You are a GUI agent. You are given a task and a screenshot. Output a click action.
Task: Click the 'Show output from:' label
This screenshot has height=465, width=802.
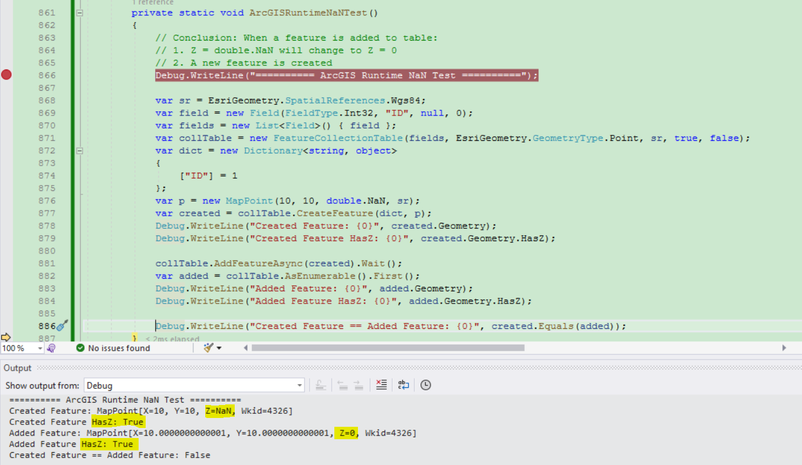click(42, 386)
